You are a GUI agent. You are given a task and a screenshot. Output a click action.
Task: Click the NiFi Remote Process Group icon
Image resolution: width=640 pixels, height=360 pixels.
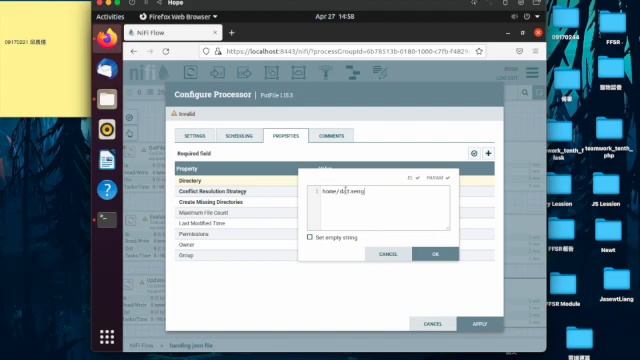pos(298,72)
